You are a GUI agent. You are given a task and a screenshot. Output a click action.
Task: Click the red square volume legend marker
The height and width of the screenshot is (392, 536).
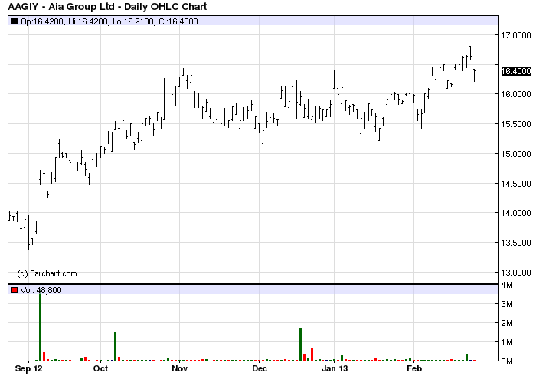15,290
